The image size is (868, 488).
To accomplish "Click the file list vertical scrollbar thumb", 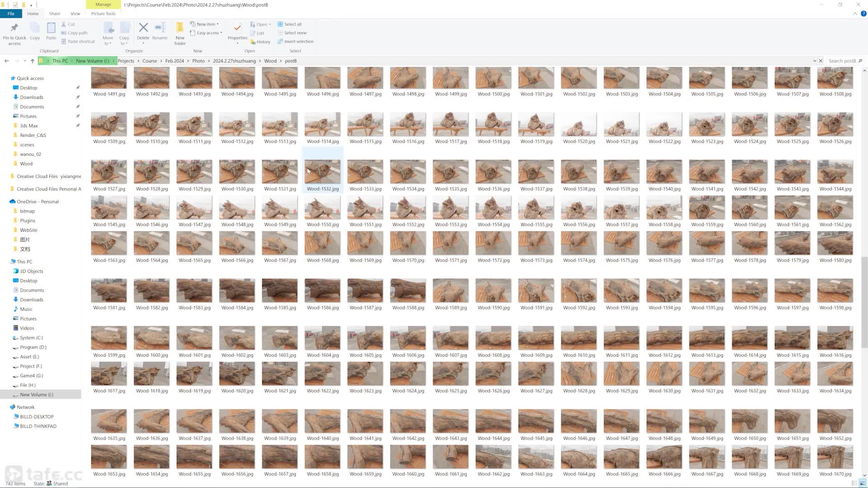I will tap(864, 302).
